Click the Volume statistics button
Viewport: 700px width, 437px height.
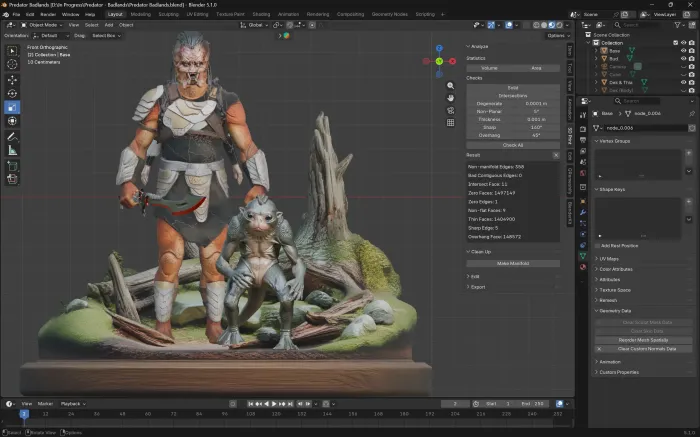pos(489,68)
